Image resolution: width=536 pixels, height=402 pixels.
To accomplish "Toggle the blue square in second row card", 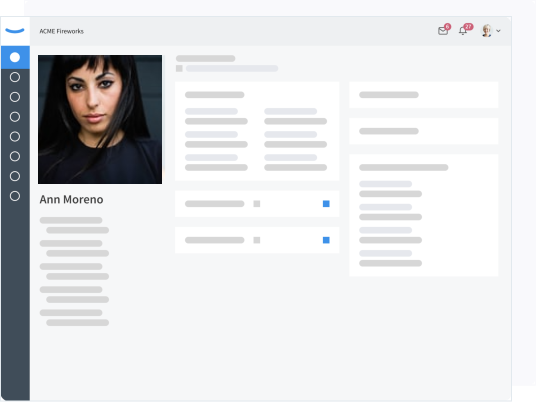I will tap(326, 240).
